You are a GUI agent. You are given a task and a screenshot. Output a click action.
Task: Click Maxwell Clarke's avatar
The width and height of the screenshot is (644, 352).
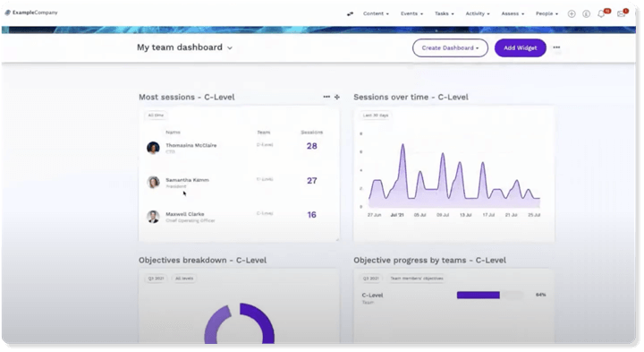[153, 217]
